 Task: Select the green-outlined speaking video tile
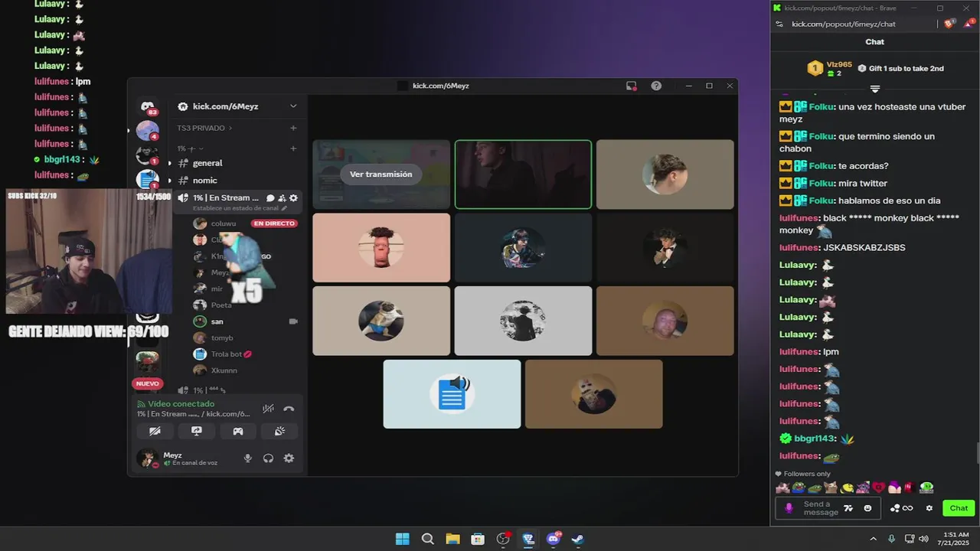pos(523,174)
